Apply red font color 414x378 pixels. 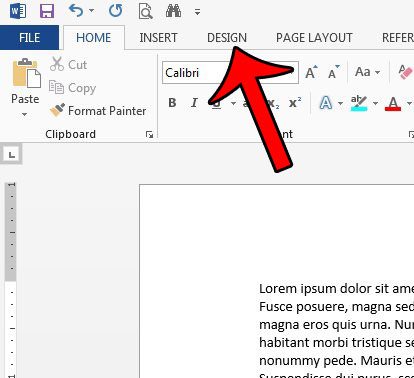coord(393,103)
